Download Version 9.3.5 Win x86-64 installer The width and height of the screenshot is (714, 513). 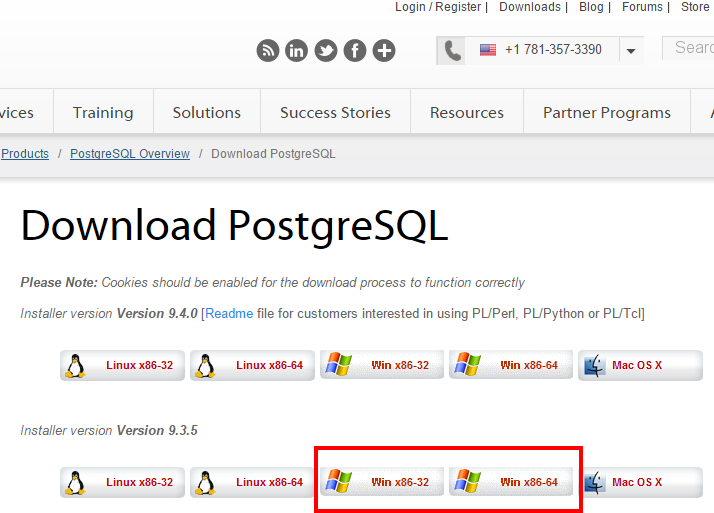coord(511,482)
